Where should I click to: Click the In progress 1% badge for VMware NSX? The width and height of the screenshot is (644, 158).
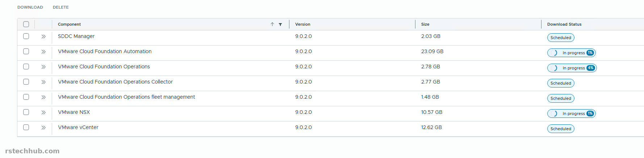(x=572, y=114)
